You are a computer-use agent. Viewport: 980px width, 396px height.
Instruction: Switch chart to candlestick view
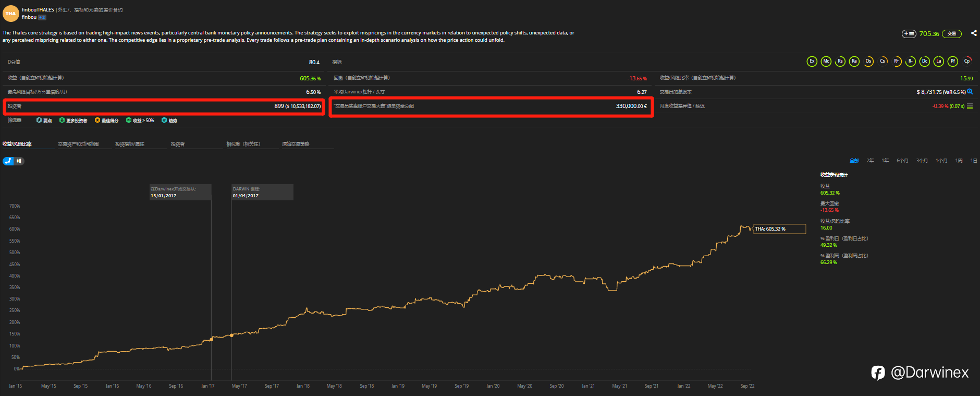click(19, 161)
